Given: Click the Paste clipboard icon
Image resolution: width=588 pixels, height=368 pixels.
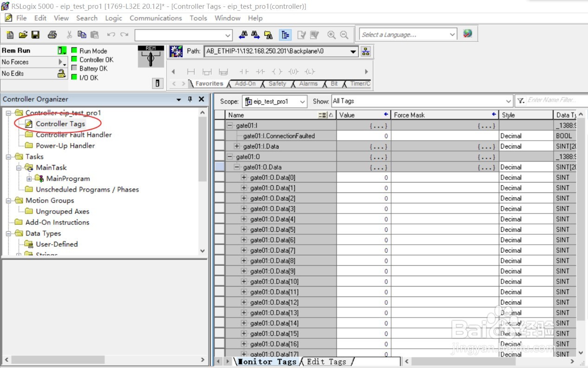Looking at the screenshot, I should pos(95,35).
